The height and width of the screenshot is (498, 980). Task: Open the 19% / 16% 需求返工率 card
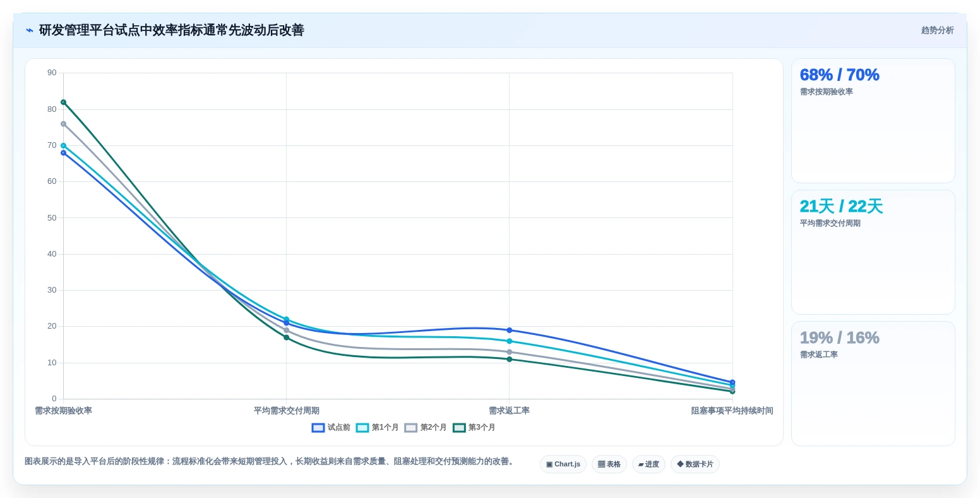click(873, 384)
